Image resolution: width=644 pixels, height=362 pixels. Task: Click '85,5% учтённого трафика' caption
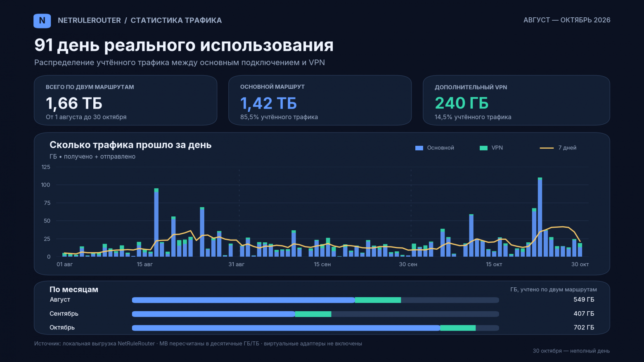[279, 117]
